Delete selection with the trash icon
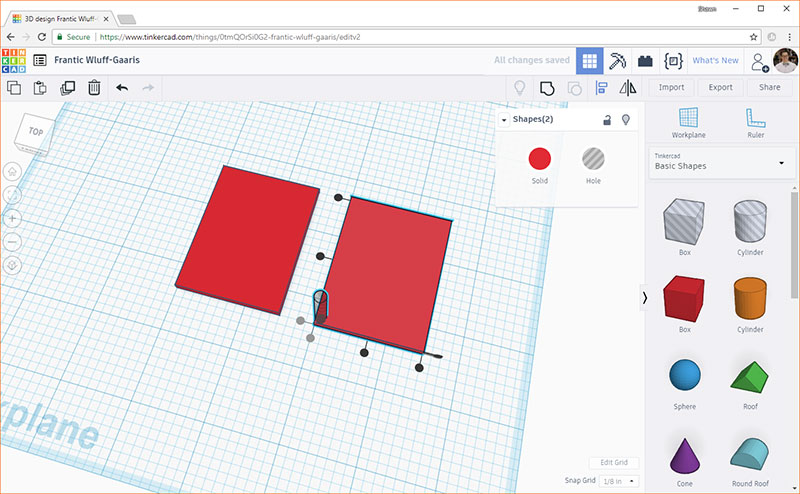Screen dimensions: 800x494 [93, 88]
